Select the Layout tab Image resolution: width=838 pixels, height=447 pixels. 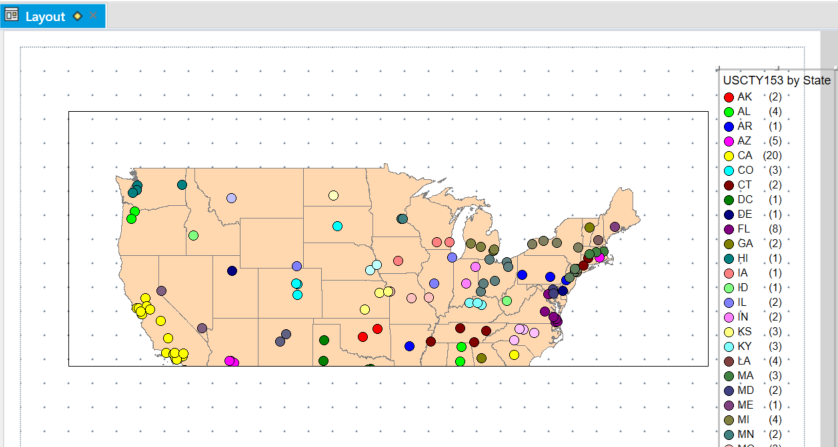coord(45,17)
